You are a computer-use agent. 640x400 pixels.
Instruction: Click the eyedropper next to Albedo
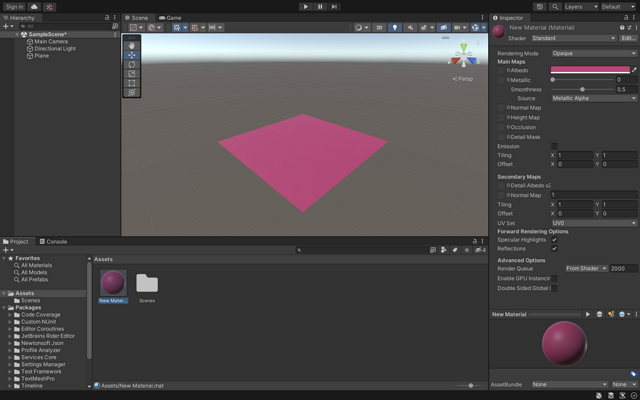point(634,70)
